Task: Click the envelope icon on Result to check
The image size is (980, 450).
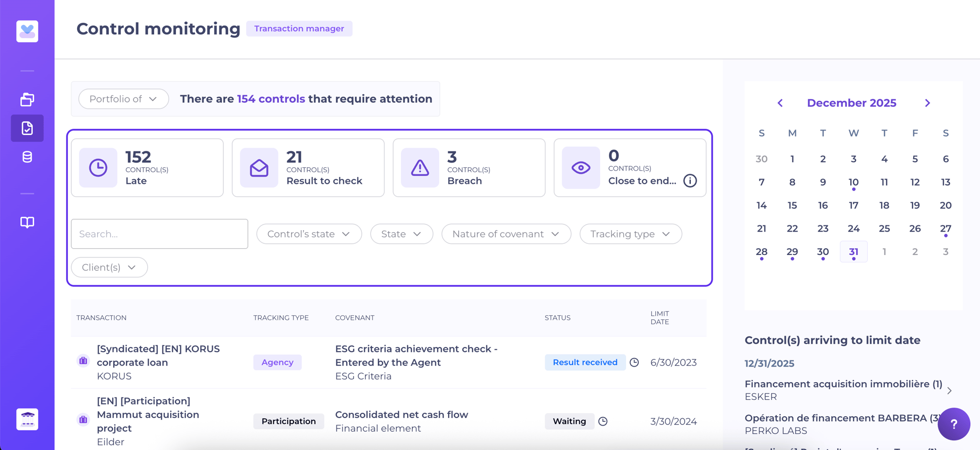Action: click(x=259, y=168)
